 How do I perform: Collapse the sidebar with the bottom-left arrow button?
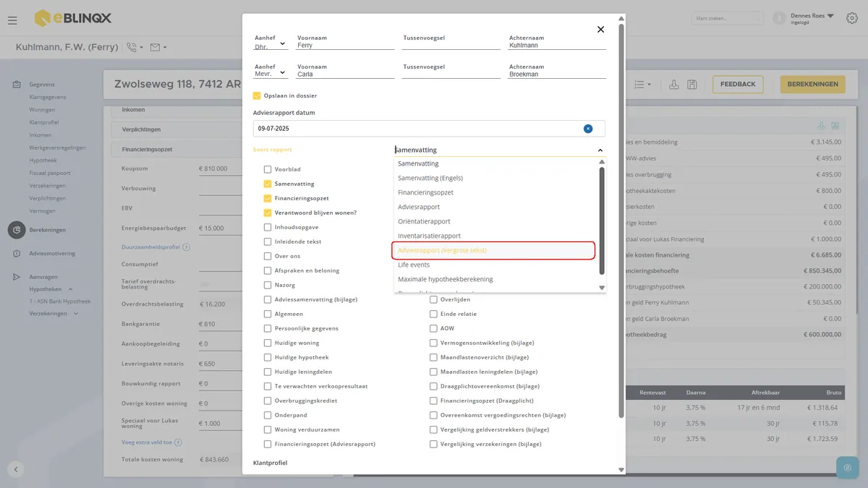click(16, 469)
